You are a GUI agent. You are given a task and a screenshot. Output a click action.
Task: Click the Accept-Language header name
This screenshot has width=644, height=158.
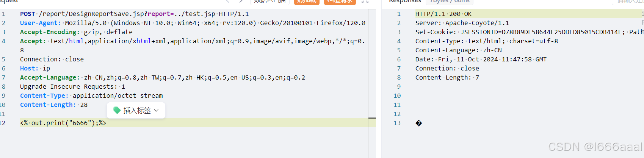click(50, 78)
